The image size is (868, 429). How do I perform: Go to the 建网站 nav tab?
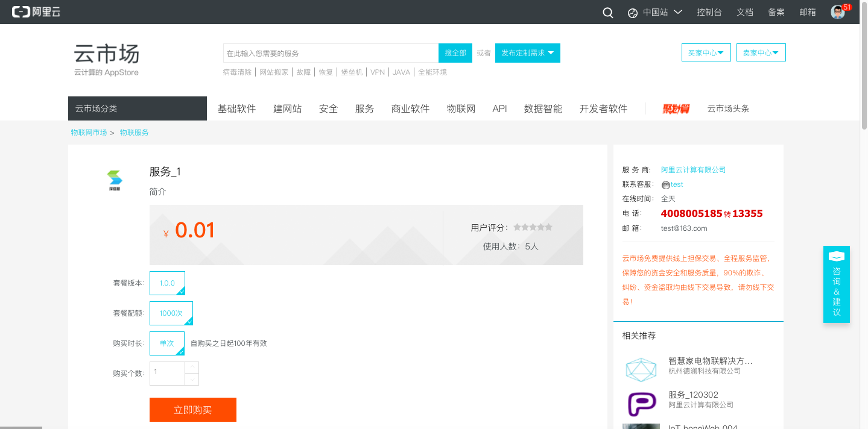pos(288,108)
